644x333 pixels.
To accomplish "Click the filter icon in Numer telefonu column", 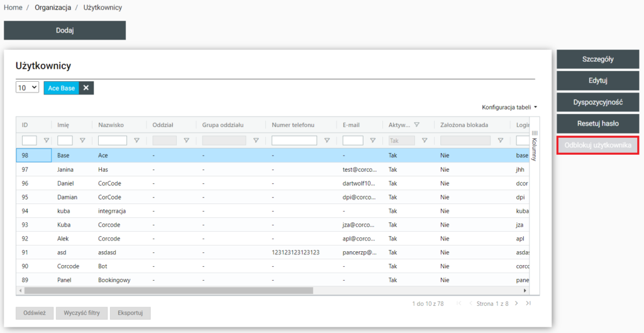I will point(326,140).
